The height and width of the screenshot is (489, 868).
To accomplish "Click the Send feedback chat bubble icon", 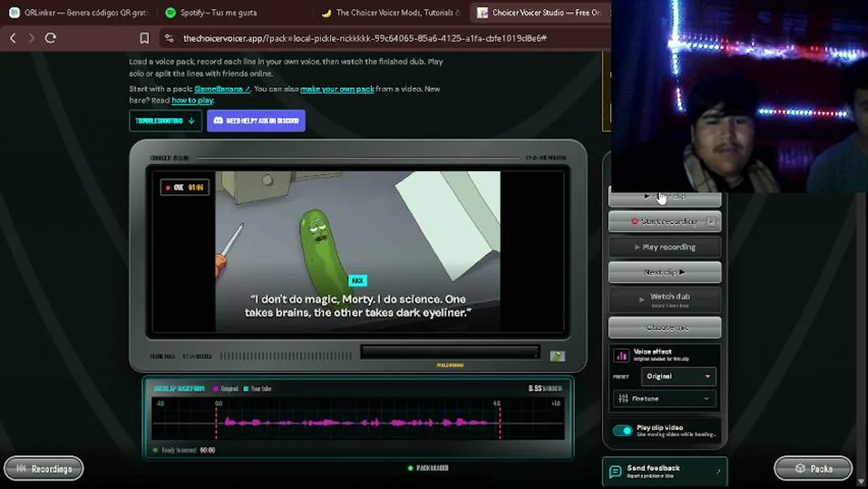I will pyautogui.click(x=615, y=471).
